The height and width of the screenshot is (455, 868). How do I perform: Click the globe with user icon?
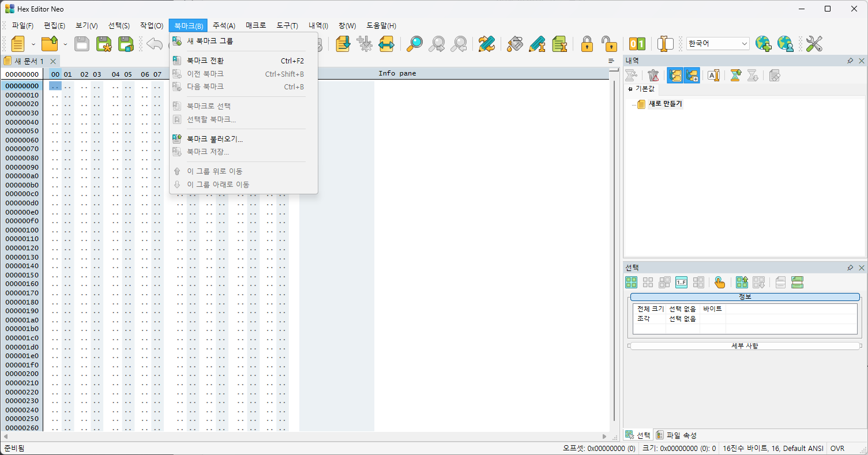click(x=785, y=44)
